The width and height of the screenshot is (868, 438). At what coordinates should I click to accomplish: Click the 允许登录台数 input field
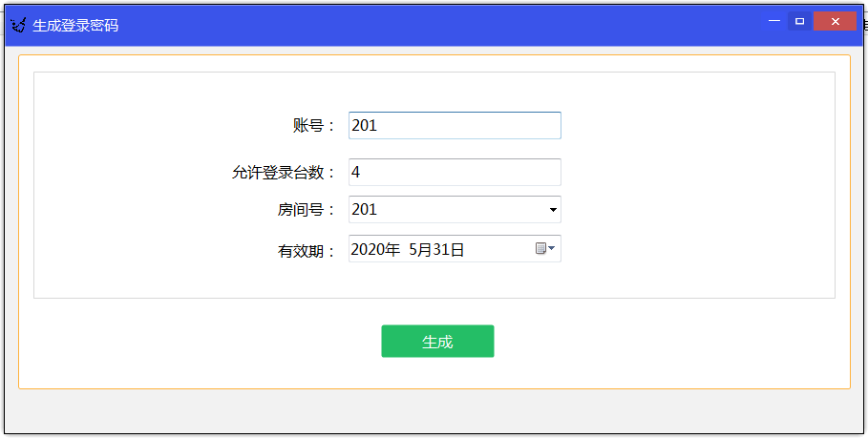455,172
